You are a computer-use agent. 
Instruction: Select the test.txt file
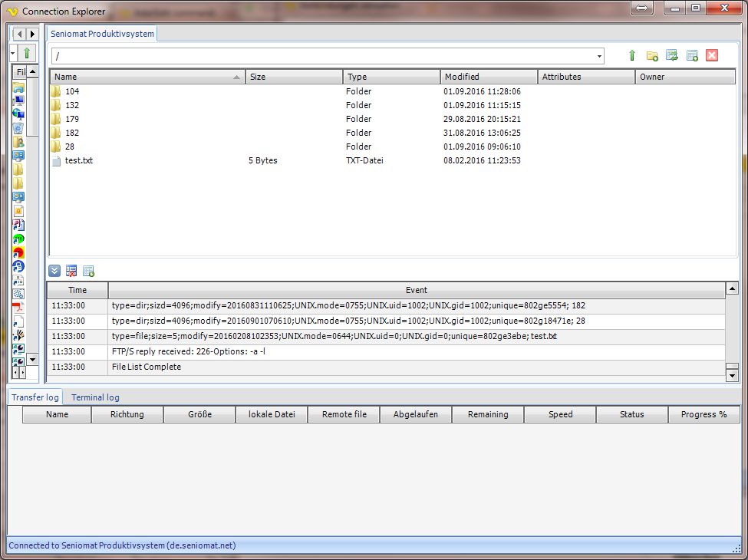click(x=78, y=160)
